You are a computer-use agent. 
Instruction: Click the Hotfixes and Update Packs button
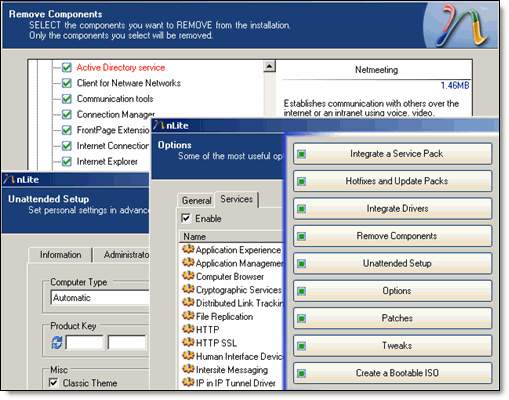(x=393, y=181)
